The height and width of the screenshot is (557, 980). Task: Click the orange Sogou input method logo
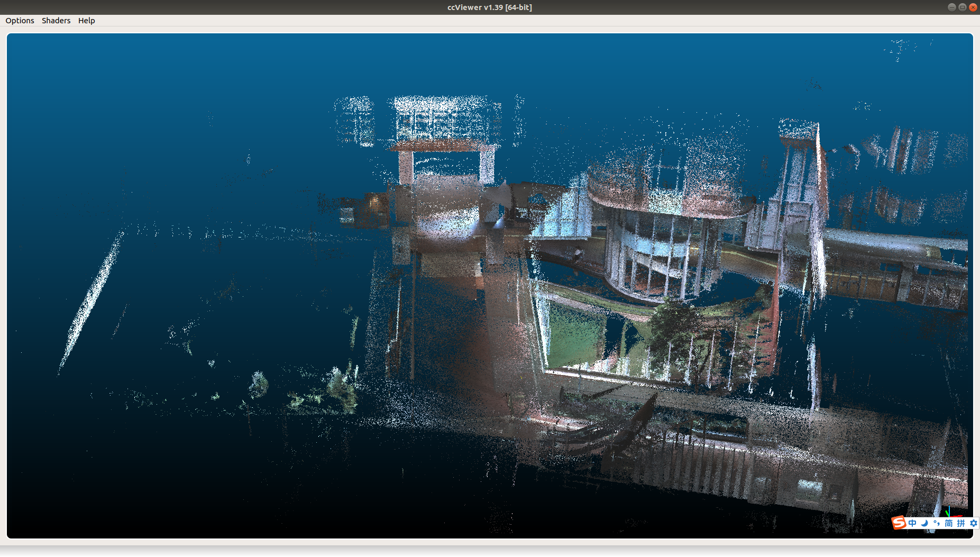899,523
